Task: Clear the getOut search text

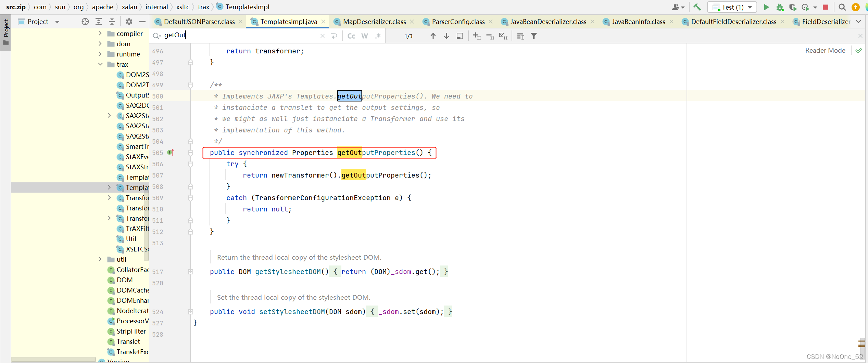Action: point(322,36)
